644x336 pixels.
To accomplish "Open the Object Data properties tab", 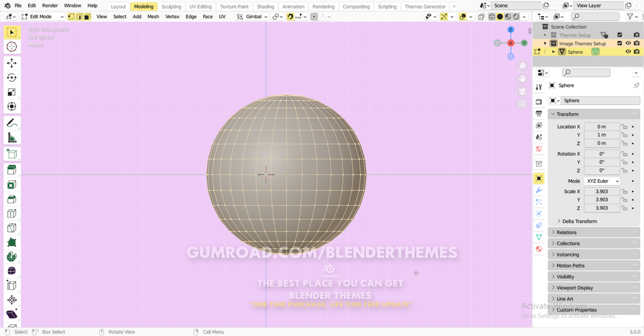I will (539, 237).
